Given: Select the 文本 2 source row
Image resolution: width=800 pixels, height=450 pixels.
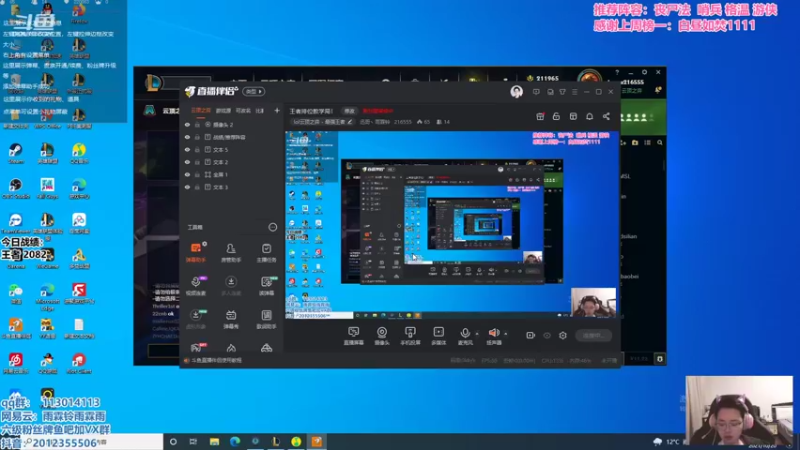Looking at the screenshot, I should pyautogui.click(x=232, y=162).
